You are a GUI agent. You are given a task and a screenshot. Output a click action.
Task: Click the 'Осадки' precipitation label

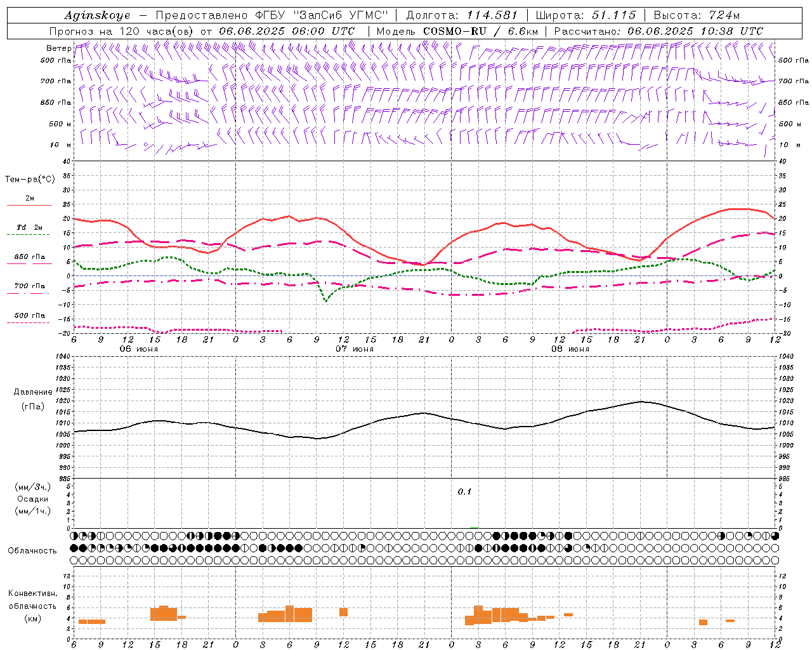click(33, 499)
